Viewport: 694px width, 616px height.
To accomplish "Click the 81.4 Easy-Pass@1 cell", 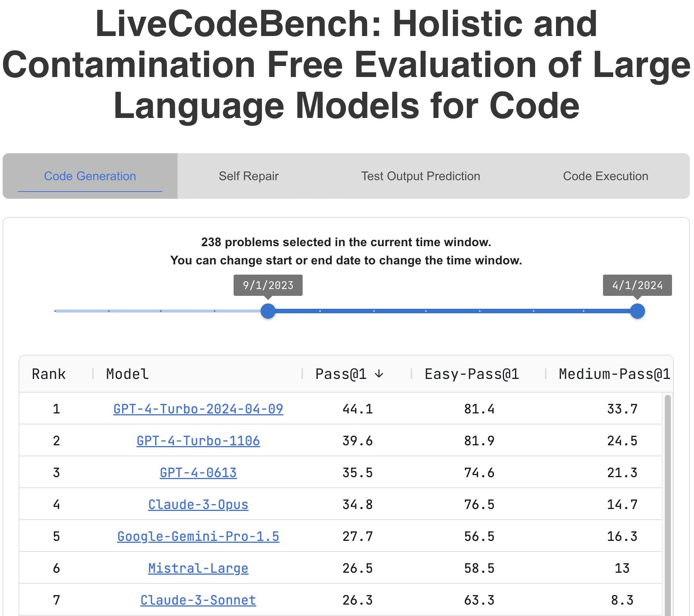I will pyautogui.click(x=479, y=409).
